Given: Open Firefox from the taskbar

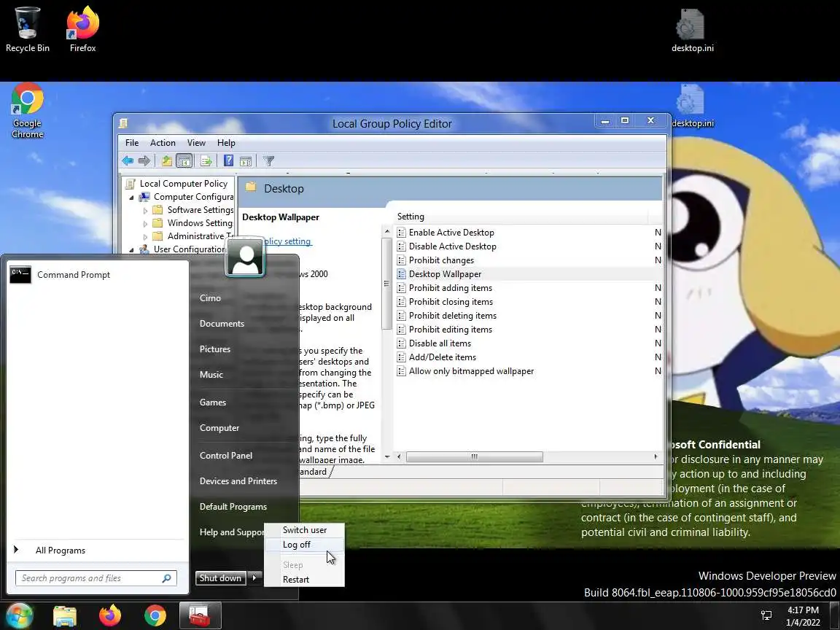Looking at the screenshot, I should coord(110,615).
